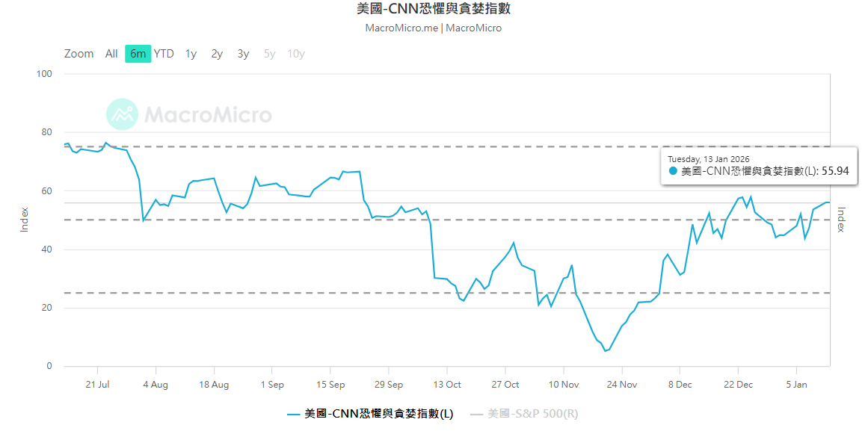Switch zoom to YTD

(x=164, y=54)
